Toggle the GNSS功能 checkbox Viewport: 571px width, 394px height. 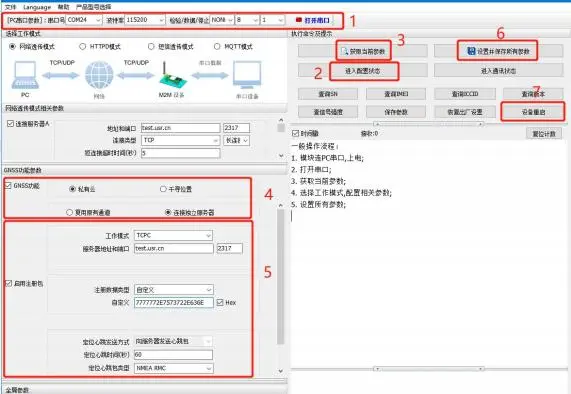click(x=8, y=186)
